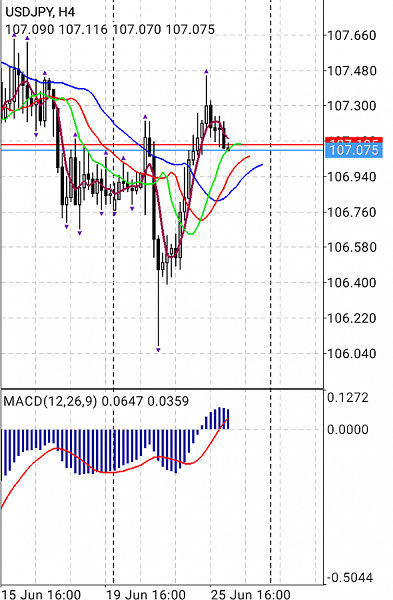Select the 106.400 price axis label

click(x=352, y=282)
